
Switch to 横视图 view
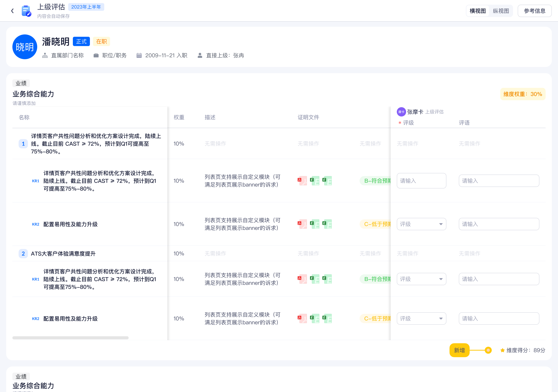coord(478,11)
